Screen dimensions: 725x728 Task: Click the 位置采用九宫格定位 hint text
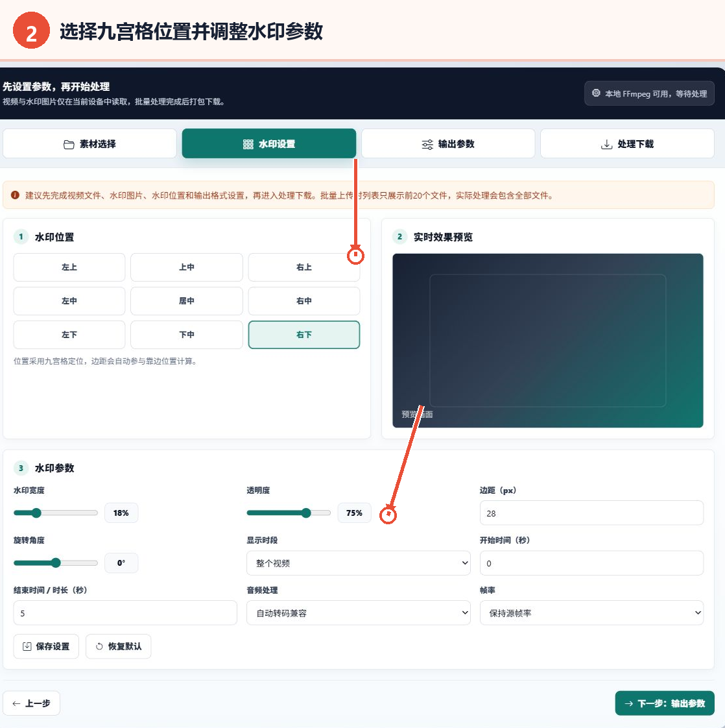tap(105, 361)
